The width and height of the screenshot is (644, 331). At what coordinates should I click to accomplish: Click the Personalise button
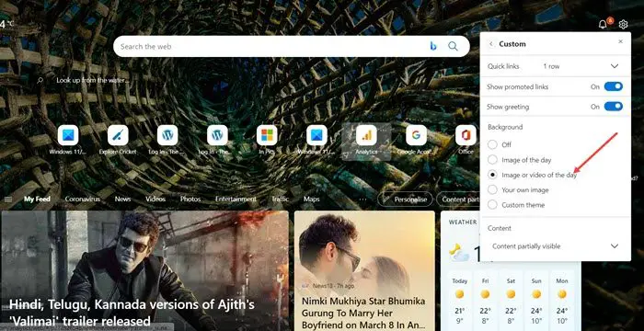[x=405, y=200]
